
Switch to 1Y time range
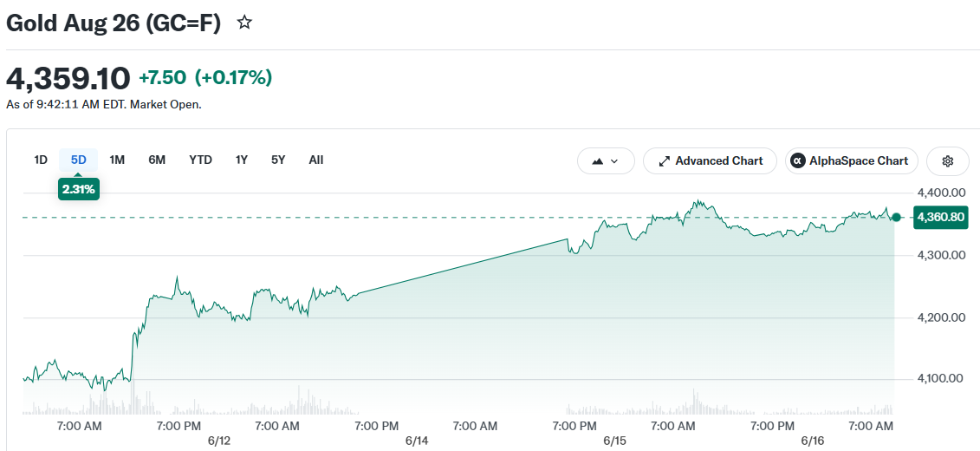242,160
